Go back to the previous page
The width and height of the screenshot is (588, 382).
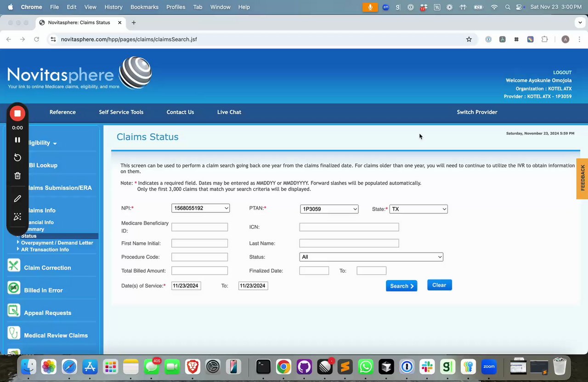click(9, 40)
